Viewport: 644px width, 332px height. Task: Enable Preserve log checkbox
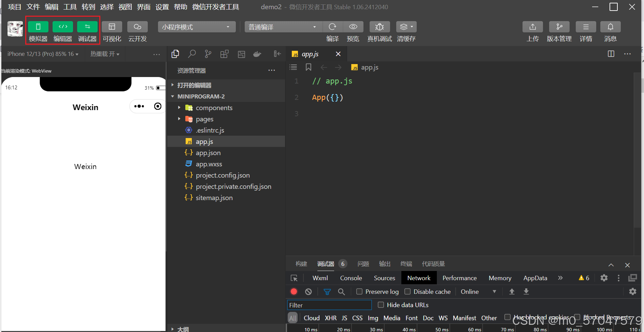point(359,291)
